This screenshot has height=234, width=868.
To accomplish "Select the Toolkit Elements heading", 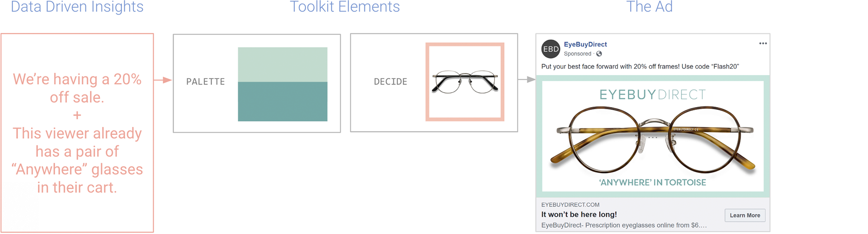I will coord(344,7).
